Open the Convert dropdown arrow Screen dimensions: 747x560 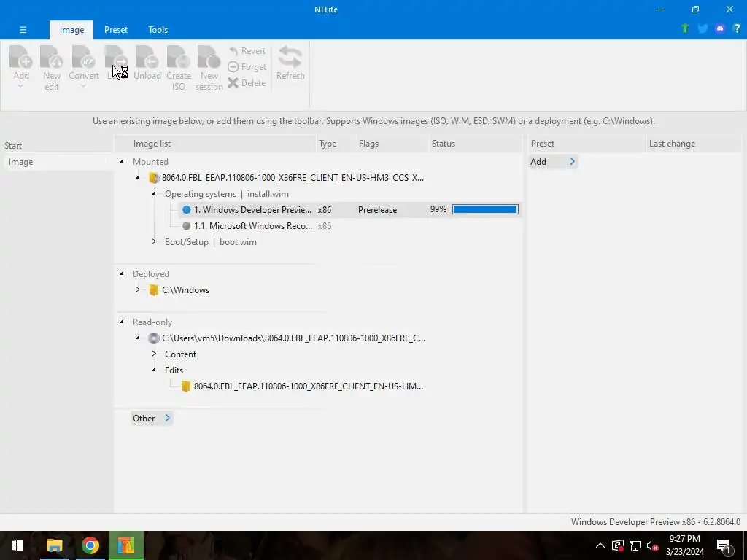(83, 86)
